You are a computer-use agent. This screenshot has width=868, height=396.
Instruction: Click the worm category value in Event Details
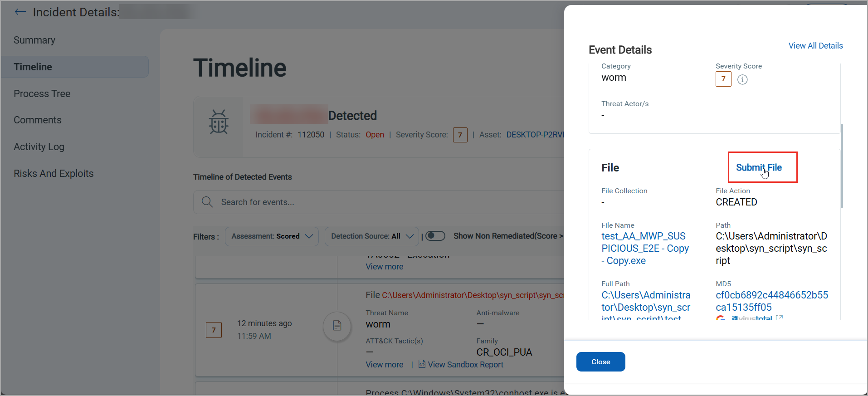point(614,78)
